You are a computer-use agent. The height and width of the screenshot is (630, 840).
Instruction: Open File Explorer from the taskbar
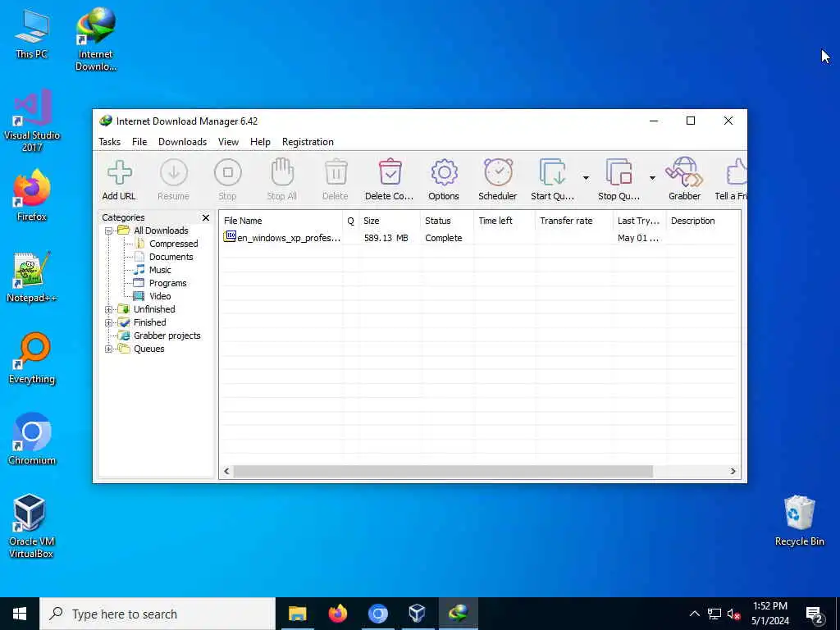point(297,614)
